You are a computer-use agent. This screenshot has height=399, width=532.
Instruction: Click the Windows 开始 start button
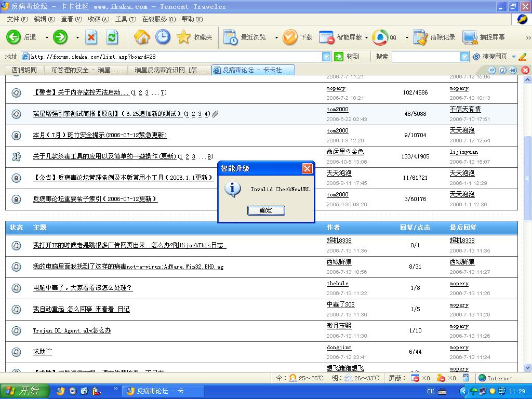(x=24, y=391)
